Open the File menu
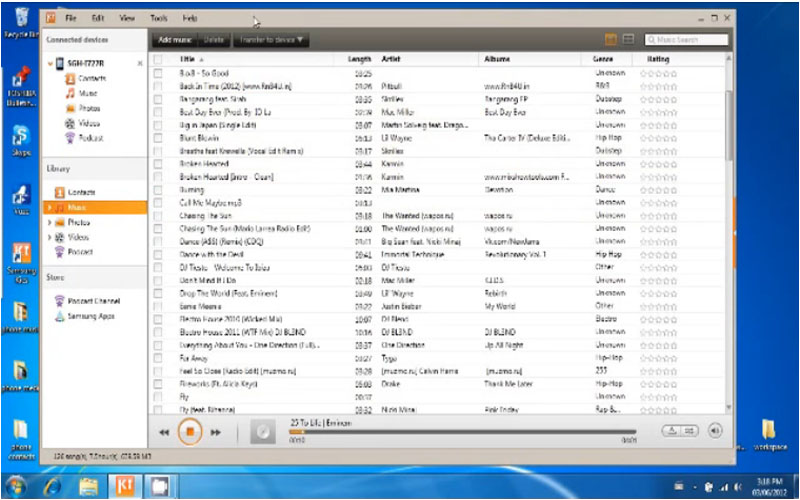This screenshot has height=500, width=800. [x=71, y=18]
